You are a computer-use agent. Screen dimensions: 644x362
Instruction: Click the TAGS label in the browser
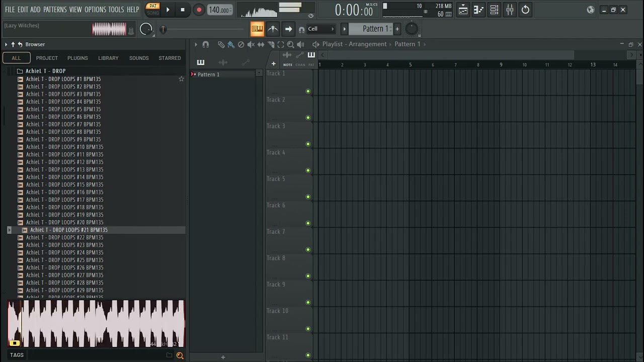17,355
